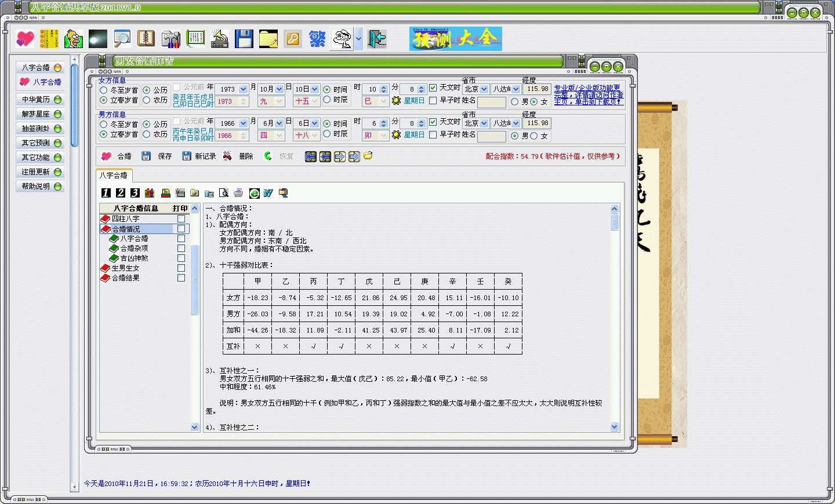Select 合婚结果 tree item
Image resolution: width=835 pixels, height=504 pixels.
pos(125,278)
